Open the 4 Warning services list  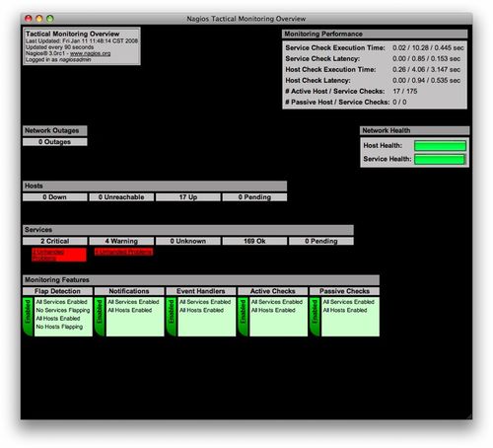121,241
